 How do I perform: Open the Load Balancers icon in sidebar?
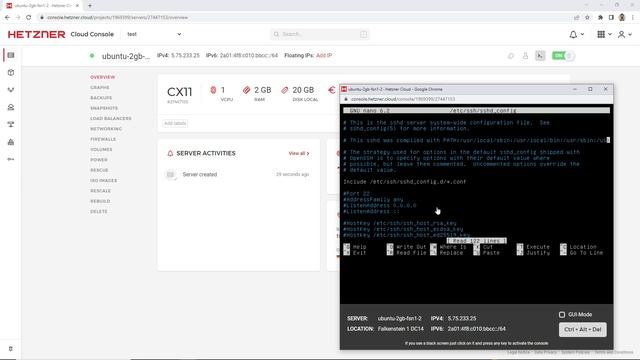coord(11,90)
